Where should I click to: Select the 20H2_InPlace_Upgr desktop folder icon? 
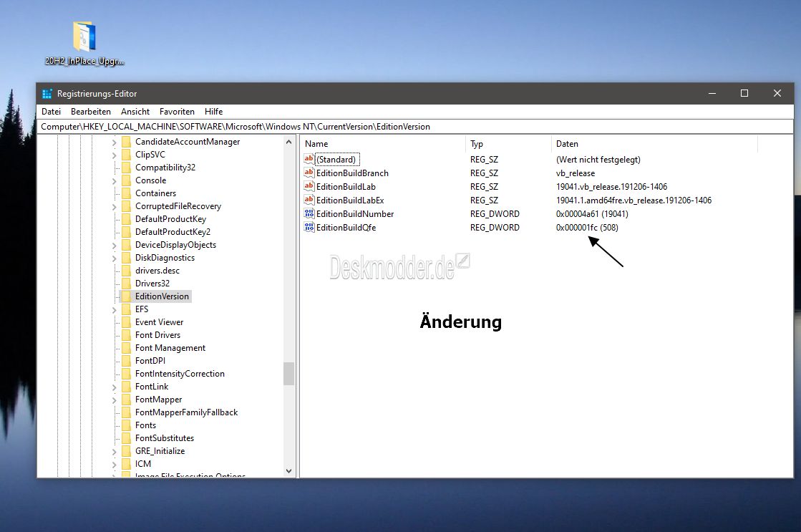point(84,37)
